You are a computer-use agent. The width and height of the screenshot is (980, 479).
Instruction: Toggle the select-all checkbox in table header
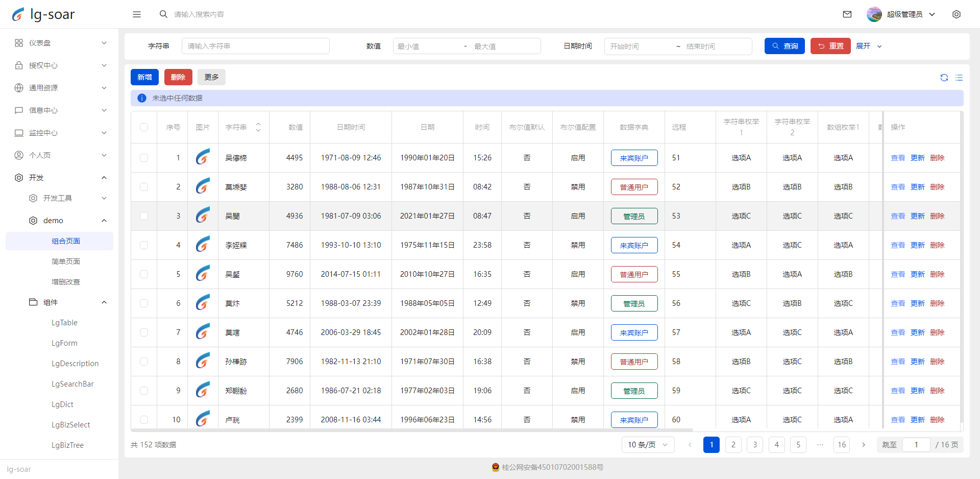(x=144, y=127)
